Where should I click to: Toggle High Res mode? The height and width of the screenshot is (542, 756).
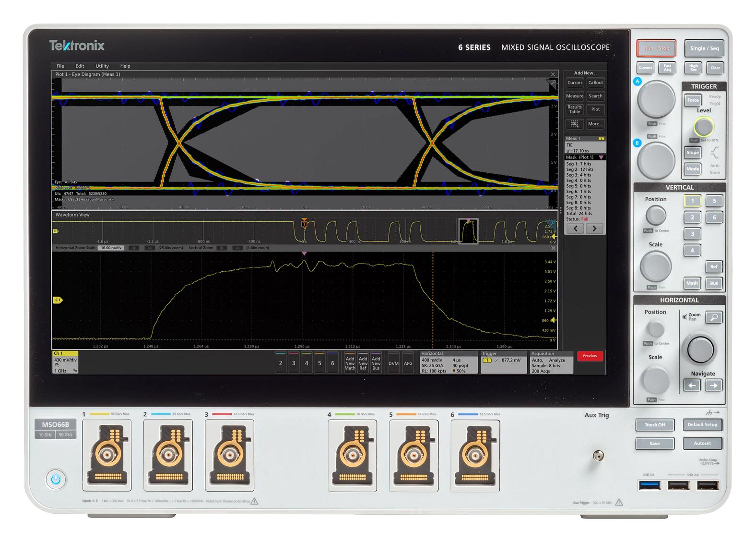point(694,68)
